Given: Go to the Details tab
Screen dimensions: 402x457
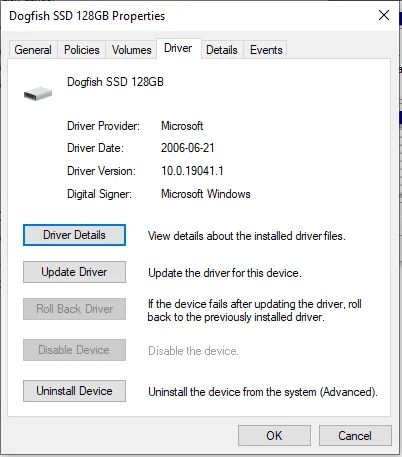Looking at the screenshot, I should click(x=222, y=50).
